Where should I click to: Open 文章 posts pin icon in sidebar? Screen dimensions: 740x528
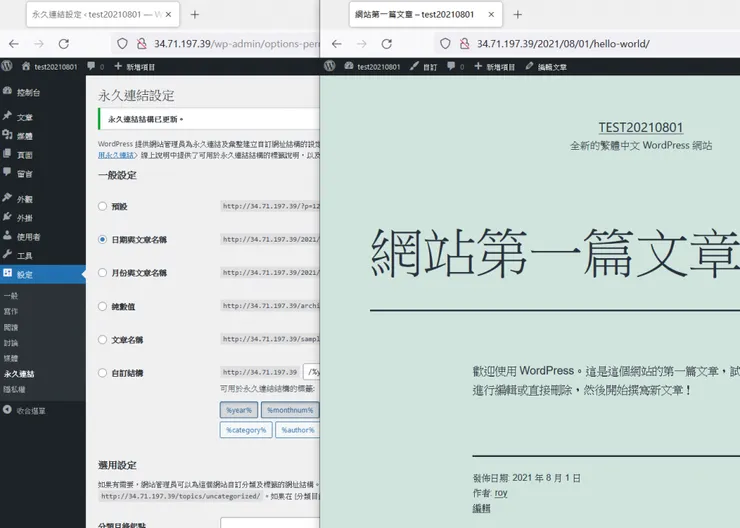(7, 116)
